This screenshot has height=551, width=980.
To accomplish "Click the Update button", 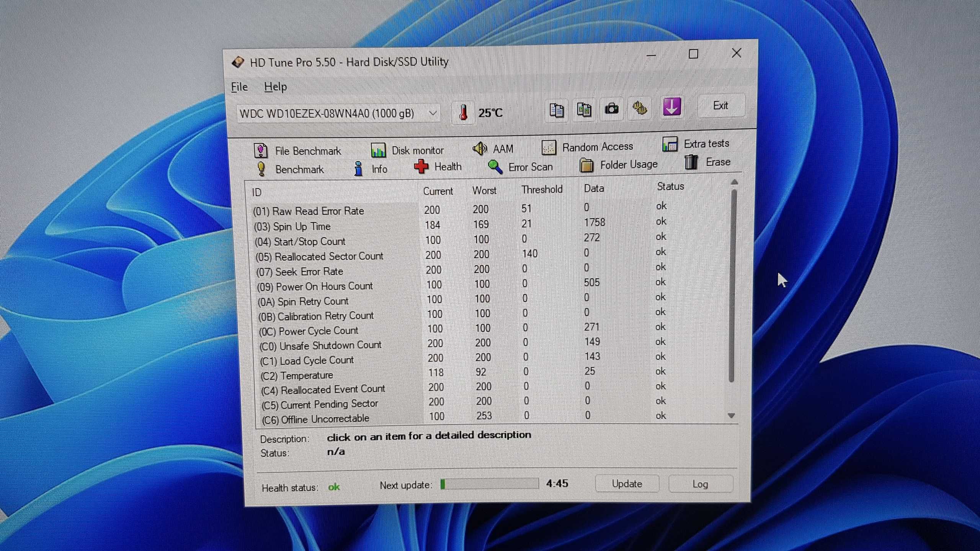I will pos(627,484).
